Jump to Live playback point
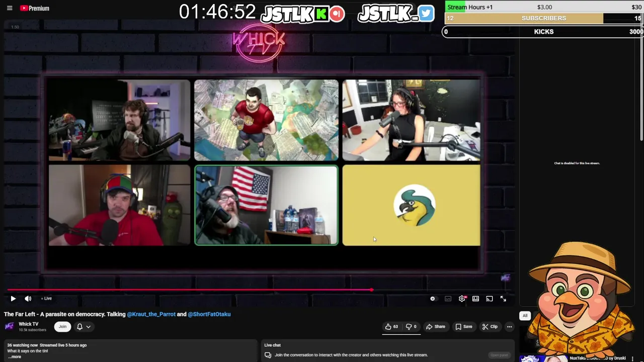 point(47,299)
